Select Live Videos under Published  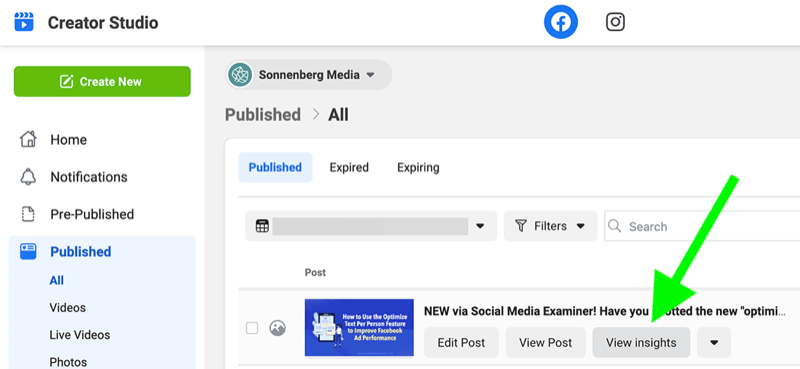pyautogui.click(x=80, y=335)
